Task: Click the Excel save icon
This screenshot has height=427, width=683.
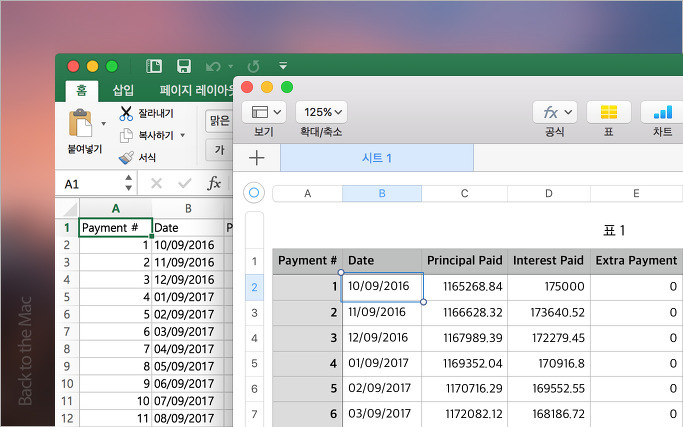Action: (x=184, y=66)
